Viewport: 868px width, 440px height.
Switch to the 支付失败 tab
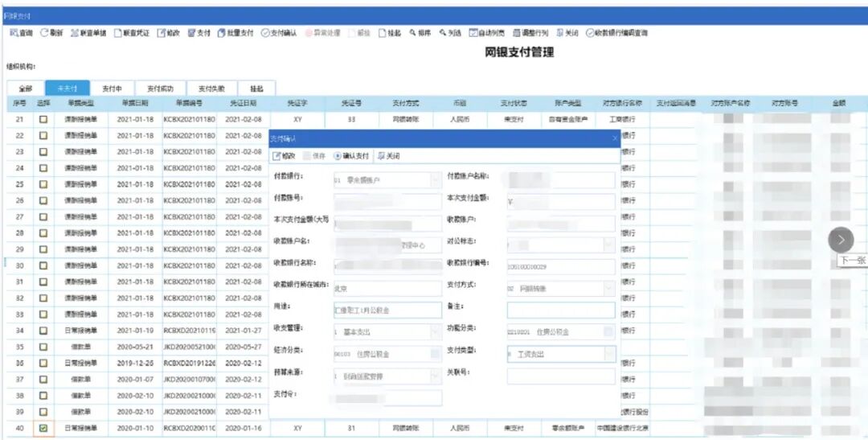tap(212, 88)
